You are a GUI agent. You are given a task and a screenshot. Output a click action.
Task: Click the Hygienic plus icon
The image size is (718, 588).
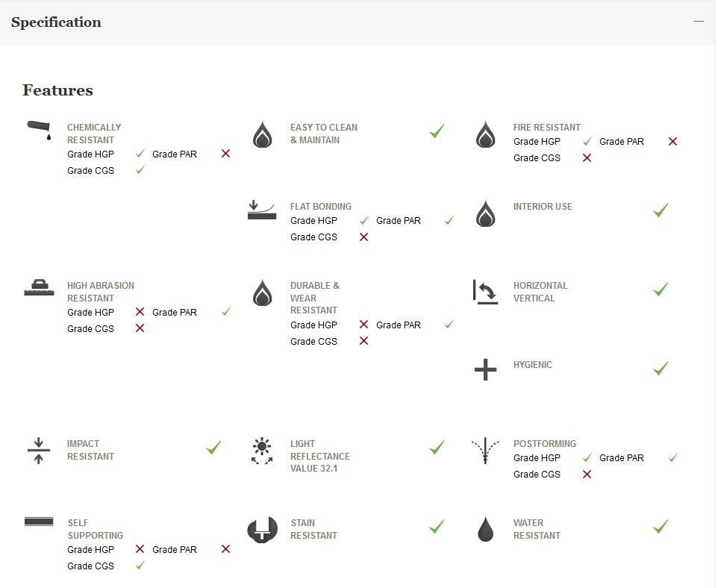click(x=485, y=369)
